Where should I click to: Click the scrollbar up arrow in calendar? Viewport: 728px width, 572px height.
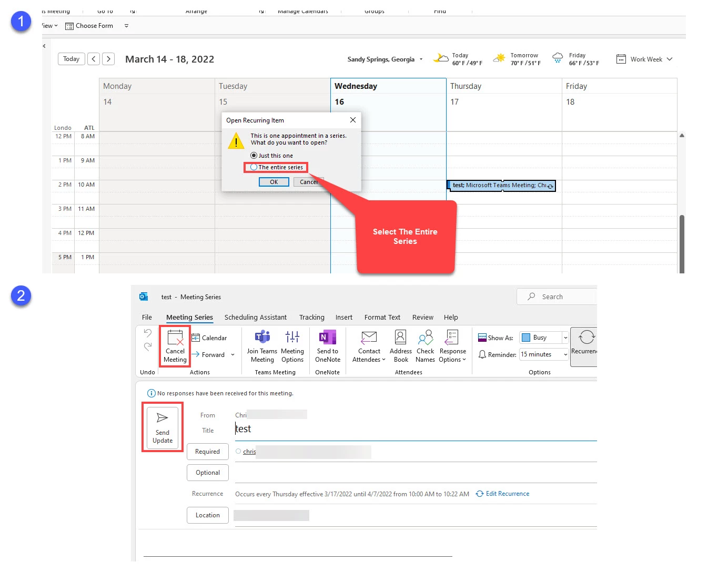(682, 136)
